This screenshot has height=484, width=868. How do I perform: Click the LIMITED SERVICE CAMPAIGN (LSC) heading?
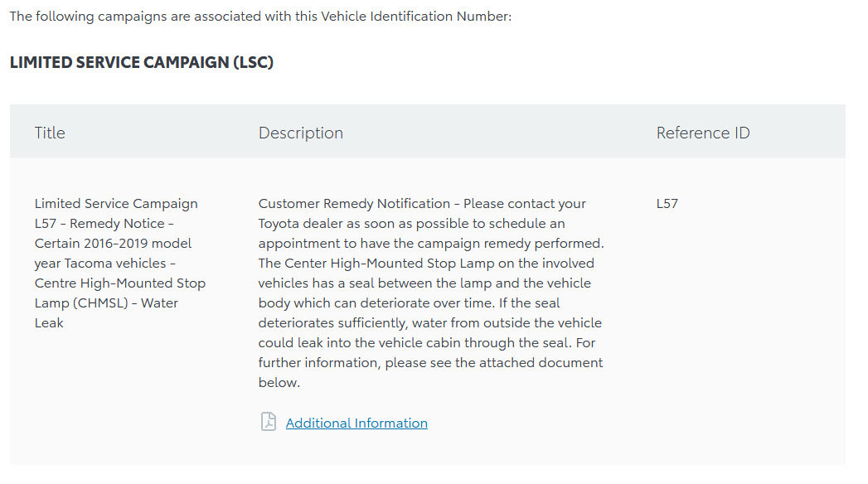click(142, 62)
